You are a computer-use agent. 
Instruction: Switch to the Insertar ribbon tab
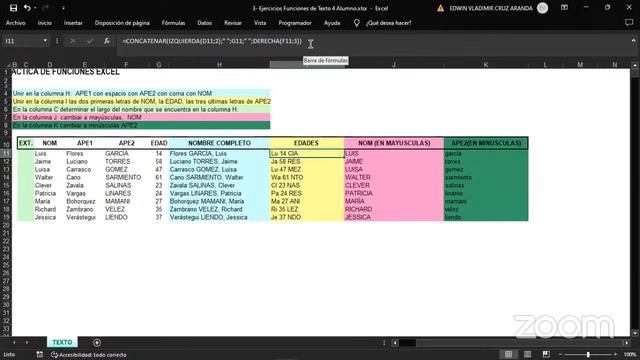tap(73, 23)
